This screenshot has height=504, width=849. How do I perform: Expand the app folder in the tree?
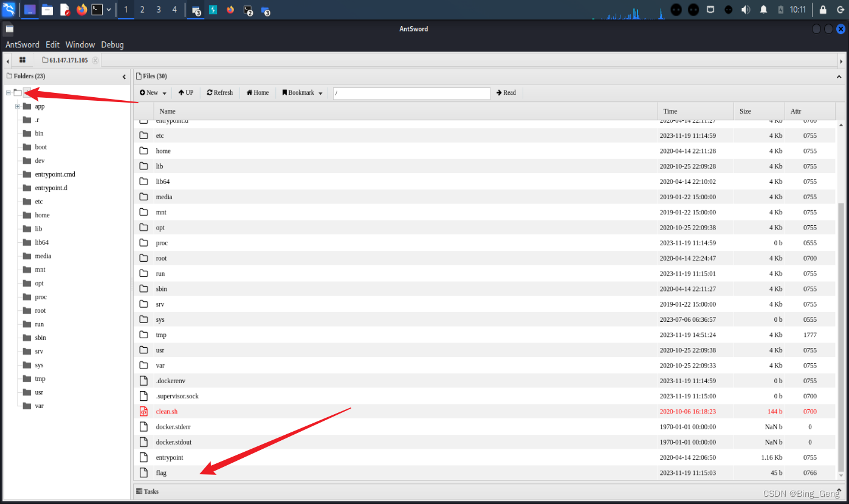click(x=17, y=106)
